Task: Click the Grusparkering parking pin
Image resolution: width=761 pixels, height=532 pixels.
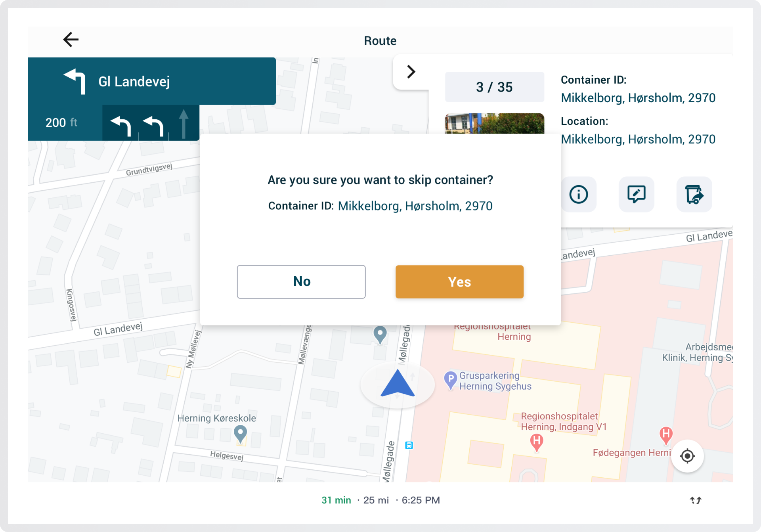Action: pyautogui.click(x=450, y=380)
